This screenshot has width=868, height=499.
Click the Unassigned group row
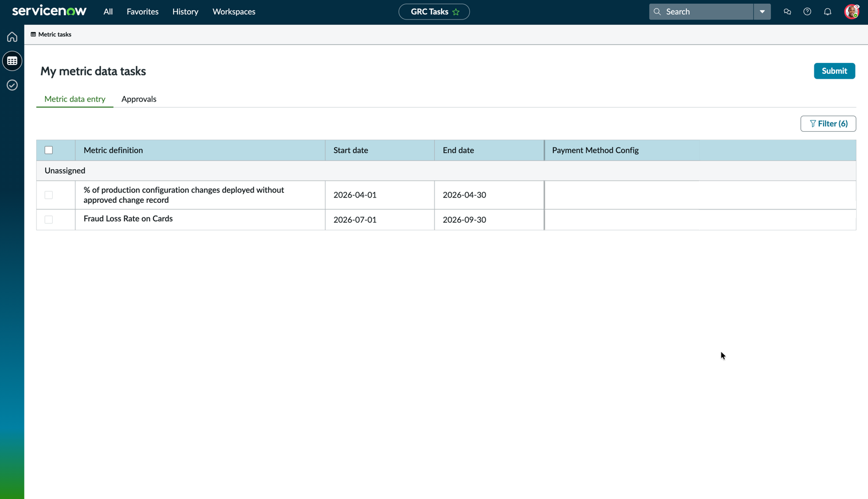pos(446,170)
